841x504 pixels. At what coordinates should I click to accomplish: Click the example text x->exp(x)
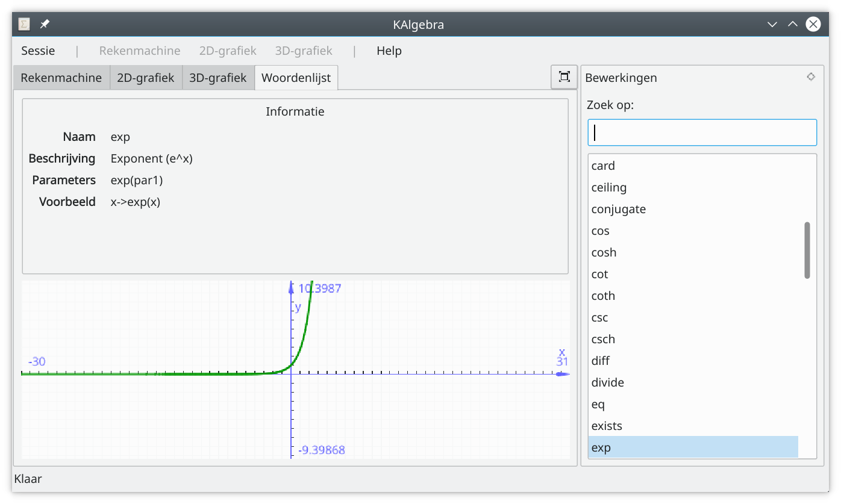pyautogui.click(x=136, y=202)
